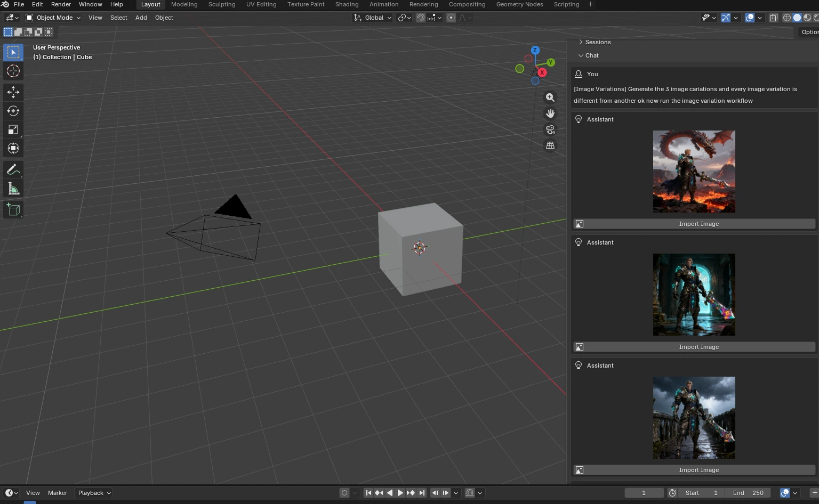Open the snapping options dropdown

(434, 18)
